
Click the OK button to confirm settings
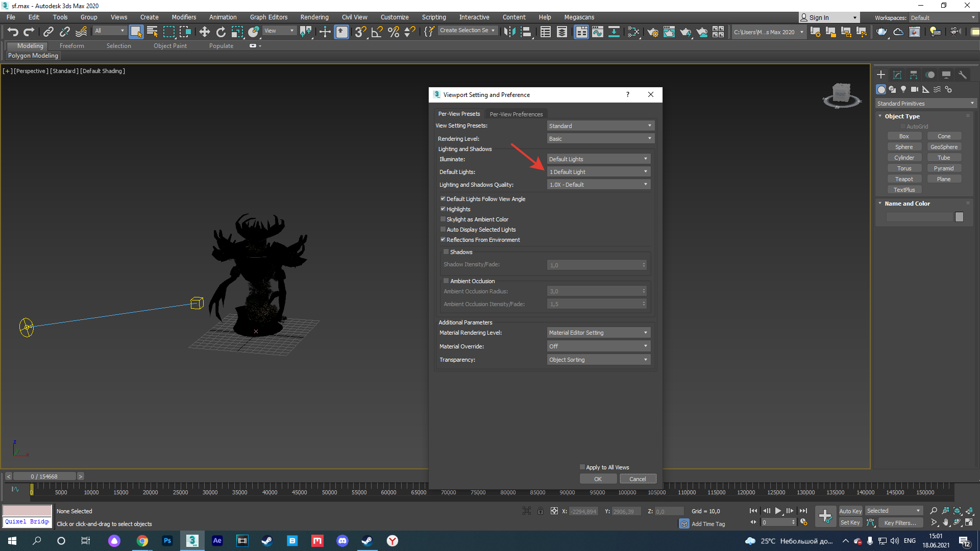click(597, 479)
